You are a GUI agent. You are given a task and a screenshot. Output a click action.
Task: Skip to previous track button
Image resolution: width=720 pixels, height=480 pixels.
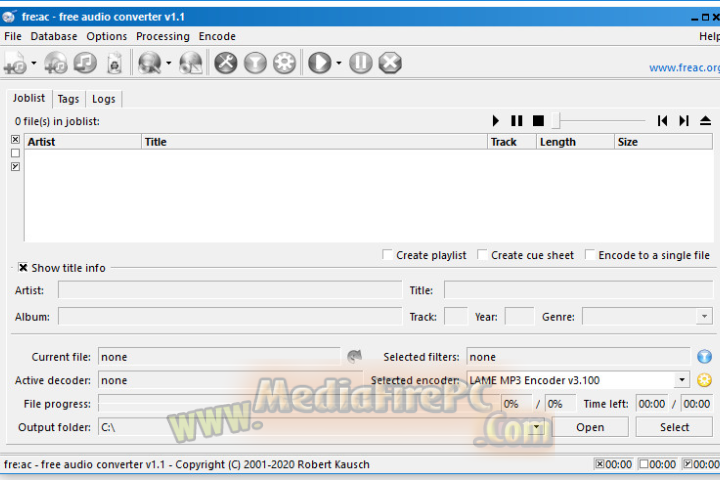pyautogui.click(x=662, y=121)
